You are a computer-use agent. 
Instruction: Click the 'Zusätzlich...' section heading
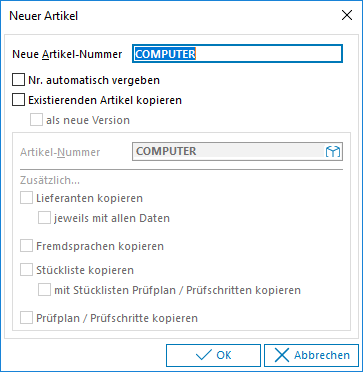tap(50, 180)
